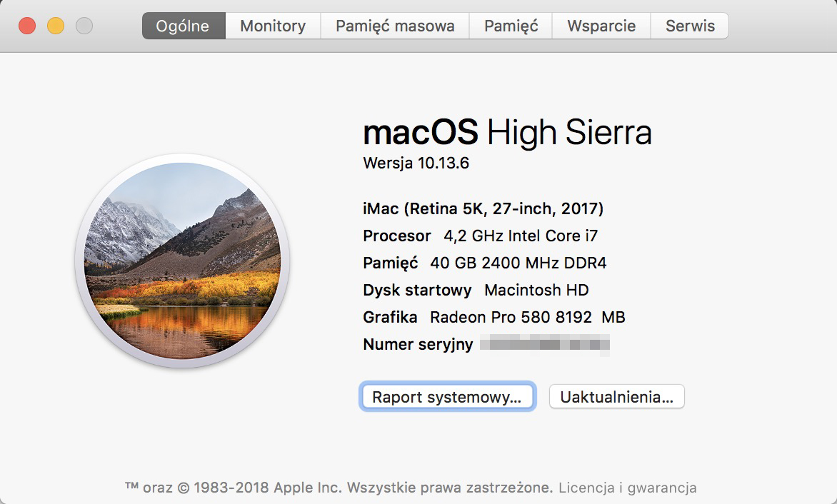The image size is (837, 504).
Task: Minimize the window using yellow button
Action: pyautogui.click(x=56, y=26)
